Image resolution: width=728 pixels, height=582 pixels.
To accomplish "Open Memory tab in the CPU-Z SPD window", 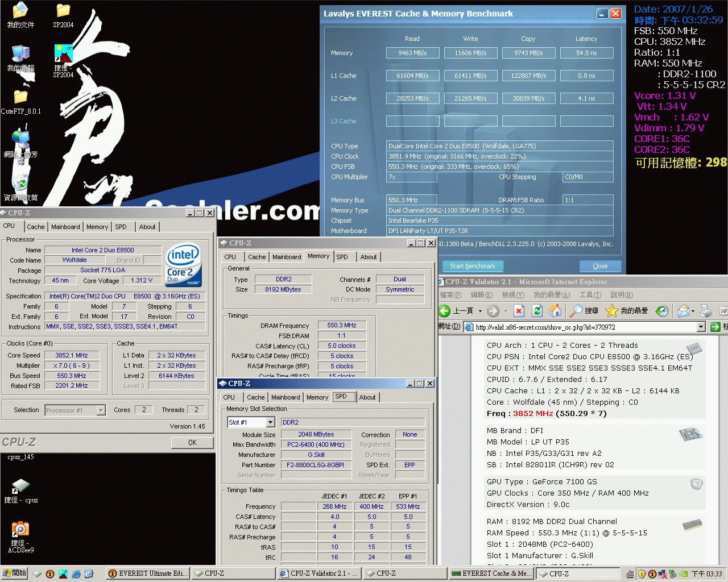I will coord(317,397).
